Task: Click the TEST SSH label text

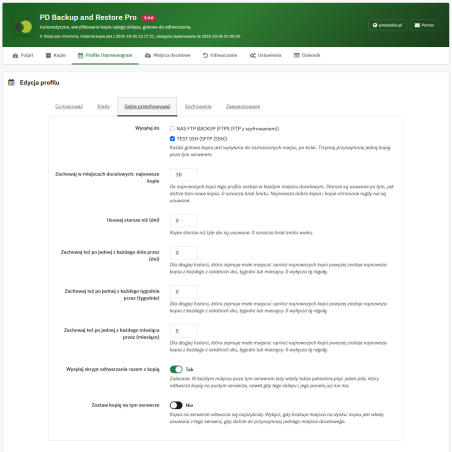Action: (202, 139)
